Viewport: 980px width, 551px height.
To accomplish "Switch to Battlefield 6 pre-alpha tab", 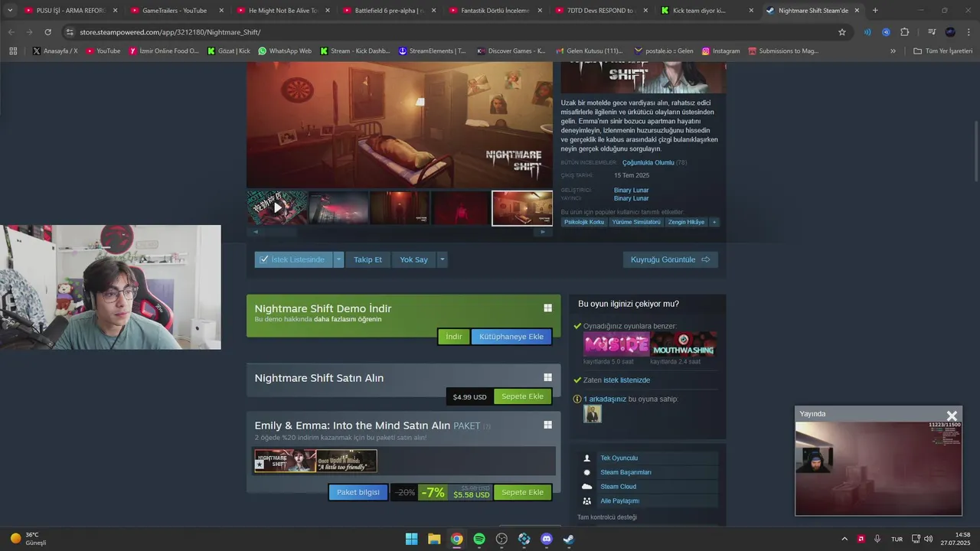I will (388, 11).
